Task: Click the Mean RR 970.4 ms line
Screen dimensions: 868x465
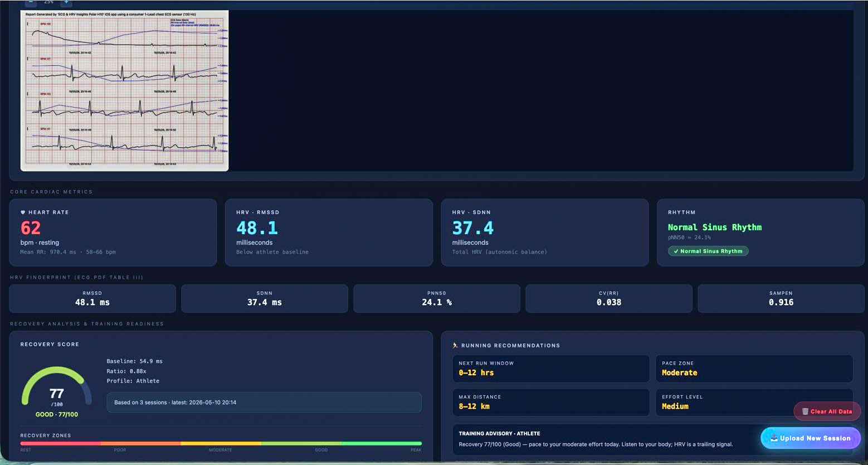Action: pyautogui.click(x=68, y=252)
